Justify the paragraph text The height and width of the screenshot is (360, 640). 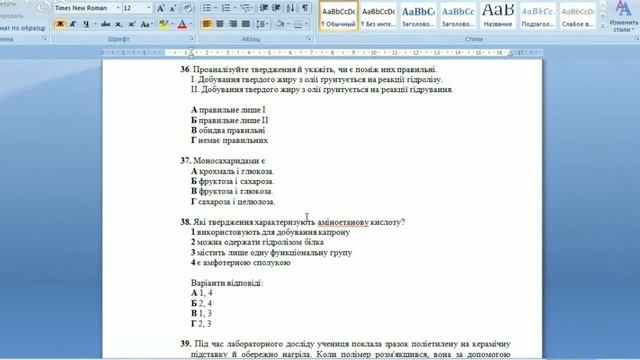(x=246, y=24)
